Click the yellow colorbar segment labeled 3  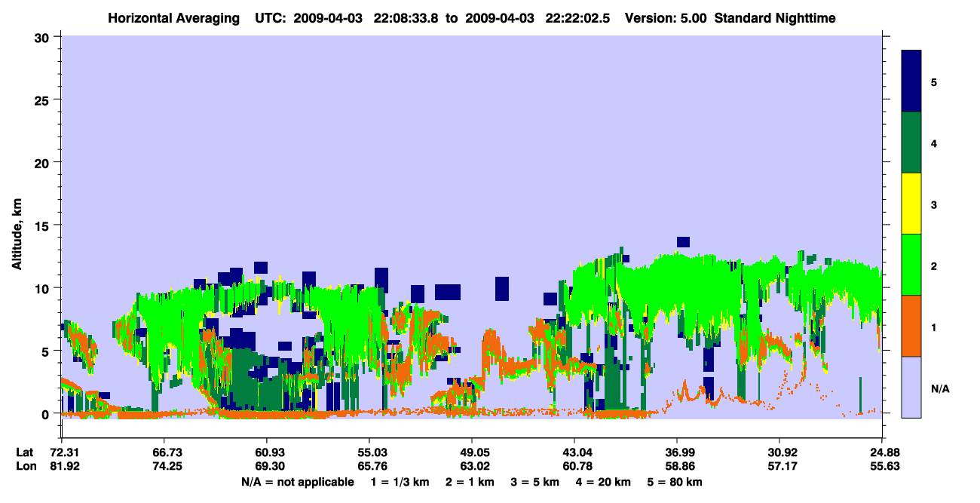[911, 204]
